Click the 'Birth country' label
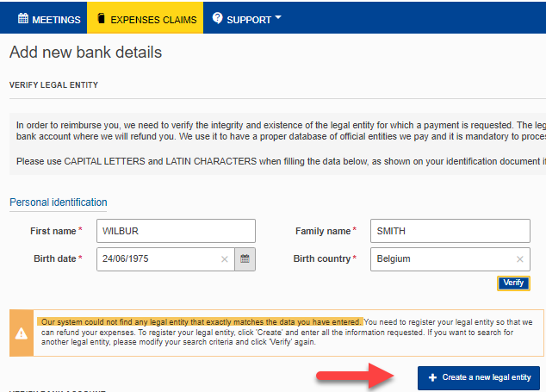This screenshot has width=546, height=392. click(322, 258)
